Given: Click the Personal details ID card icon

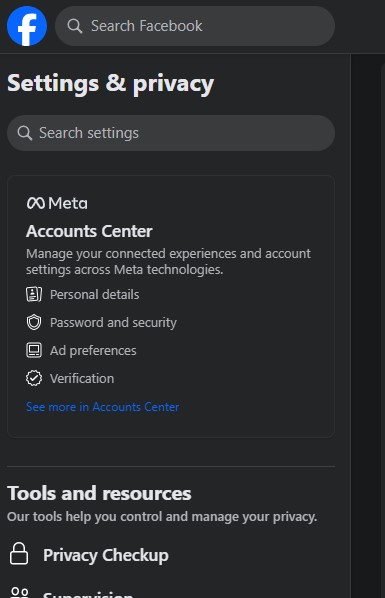Looking at the screenshot, I should [34, 294].
